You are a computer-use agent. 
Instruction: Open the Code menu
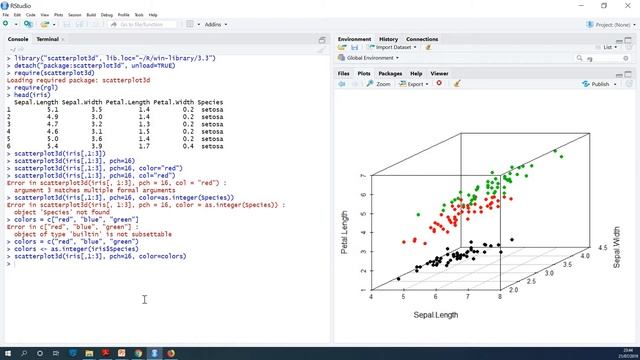[x=31, y=15]
